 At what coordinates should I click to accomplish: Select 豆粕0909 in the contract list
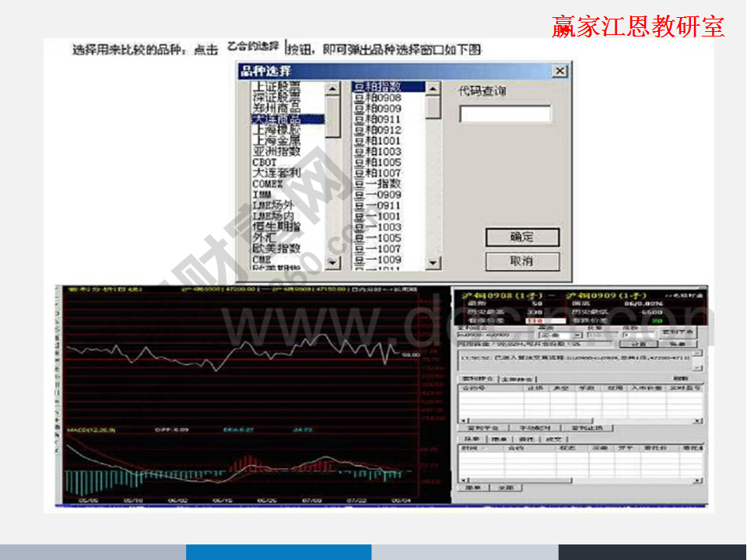377,109
